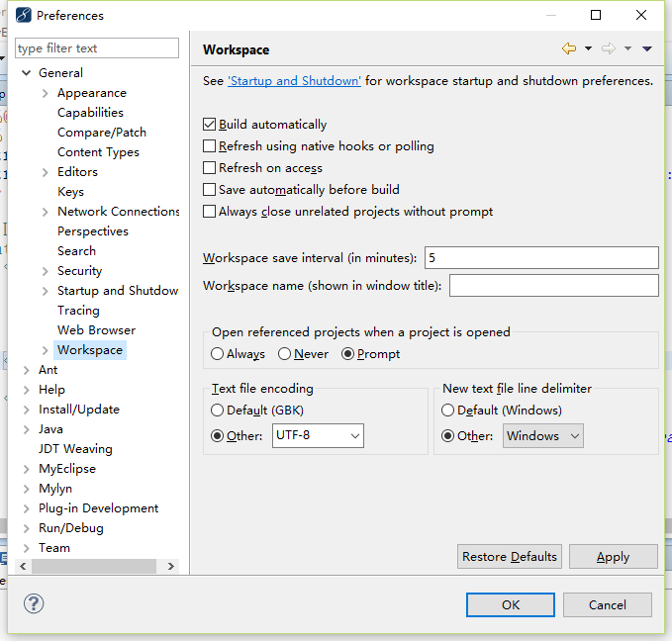
Task: Expand the Java tree node
Action: coord(27,429)
